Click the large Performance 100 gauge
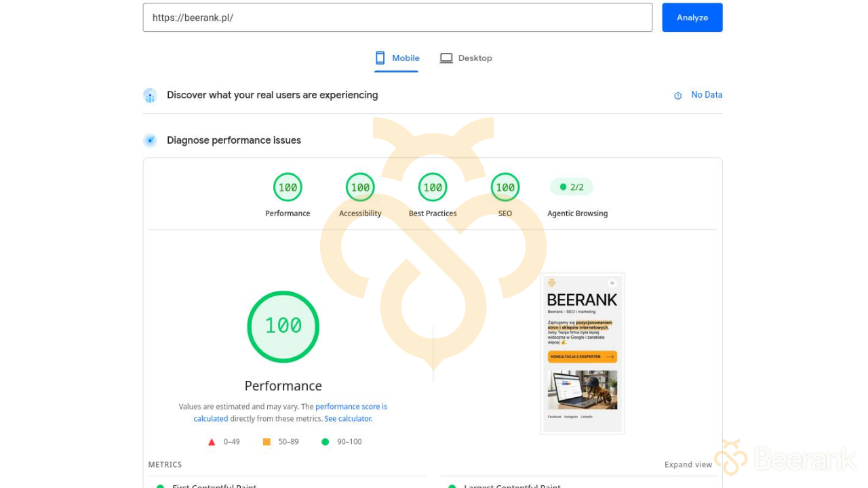Screen dimensions: 868x488 (x=283, y=327)
